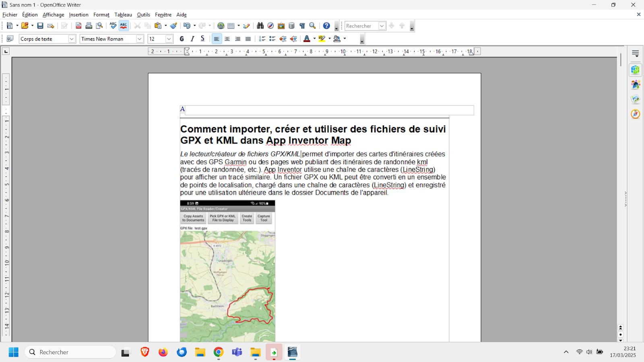Open Find & Replace binoculars icon

point(260,26)
